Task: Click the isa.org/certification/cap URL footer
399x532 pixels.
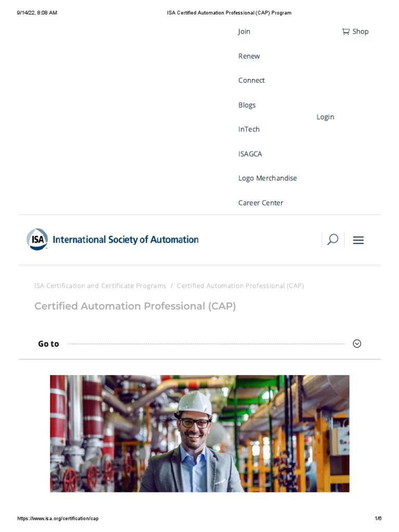Action: pos(58,518)
